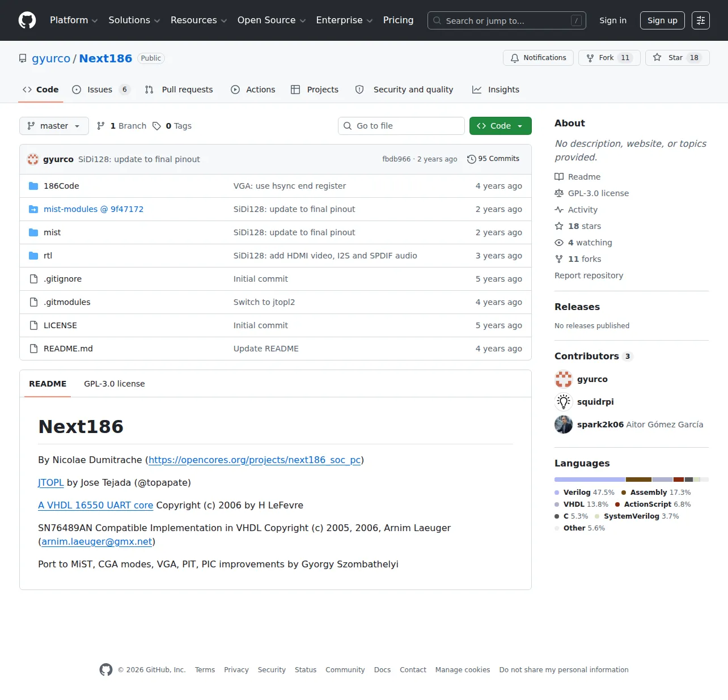Click the Assembly segment of language bar
The height and width of the screenshot is (700, 728).
638,480
